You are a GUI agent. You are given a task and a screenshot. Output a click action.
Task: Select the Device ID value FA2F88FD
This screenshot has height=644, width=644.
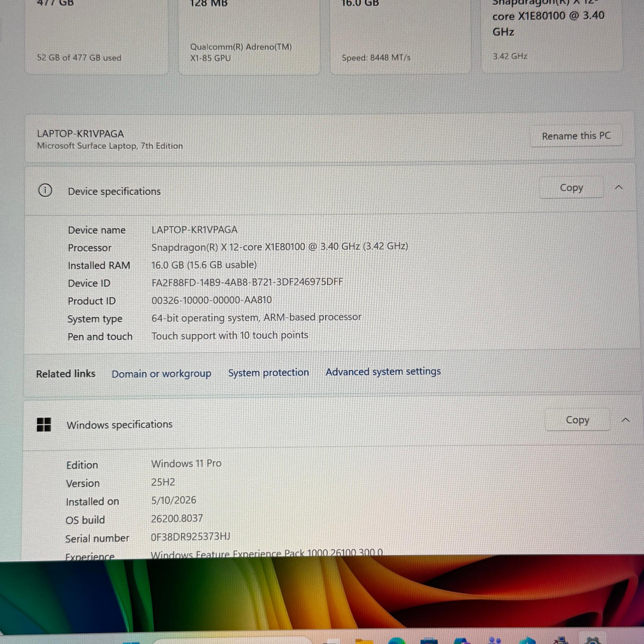247,282
